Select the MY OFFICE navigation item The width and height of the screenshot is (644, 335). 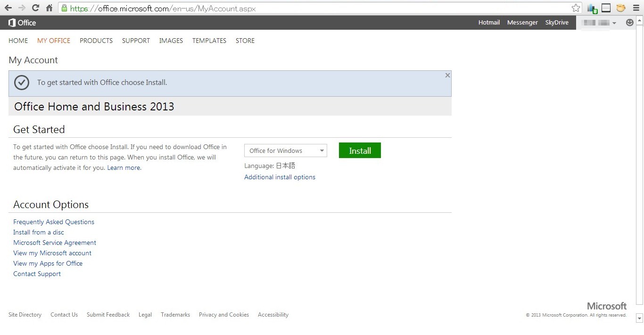(x=54, y=41)
